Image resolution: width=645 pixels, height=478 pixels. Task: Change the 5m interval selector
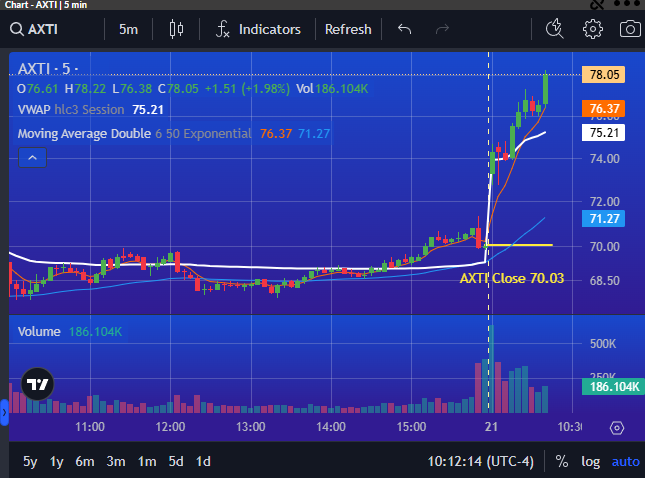pyautogui.click(x=128, y=30)
